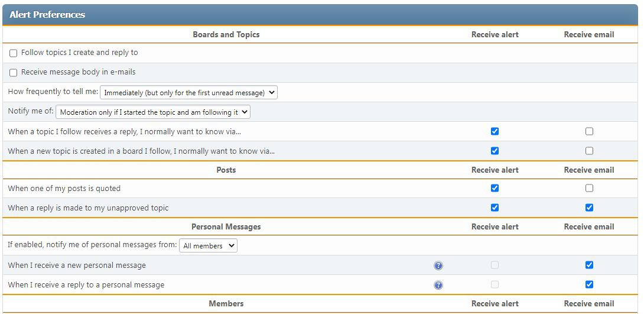Open the 'All members' personal messages dropdown
644x314 pixels.
point(208,245)
